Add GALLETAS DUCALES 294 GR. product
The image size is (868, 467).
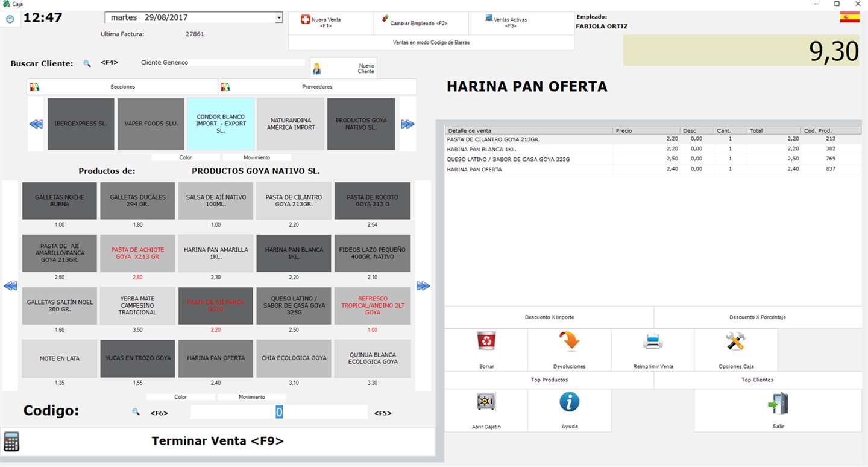[137, 200]
